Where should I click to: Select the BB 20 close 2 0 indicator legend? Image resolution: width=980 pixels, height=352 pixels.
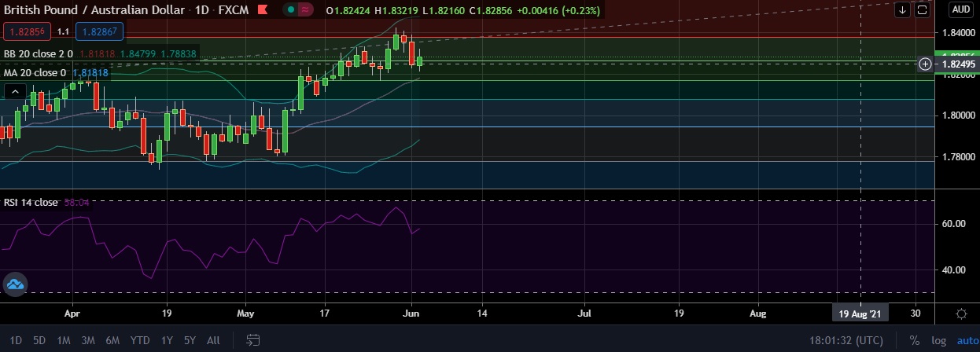pyautogui.click(x=39, y=54)
